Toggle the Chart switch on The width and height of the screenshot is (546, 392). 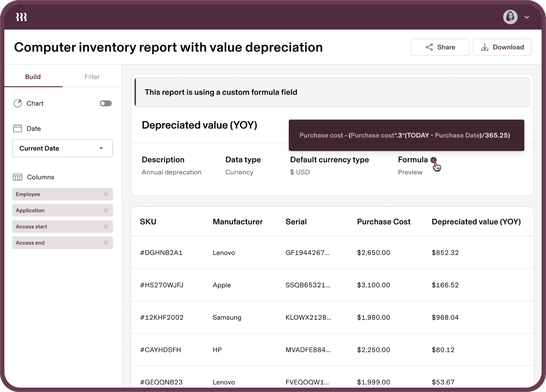point(106,104)
